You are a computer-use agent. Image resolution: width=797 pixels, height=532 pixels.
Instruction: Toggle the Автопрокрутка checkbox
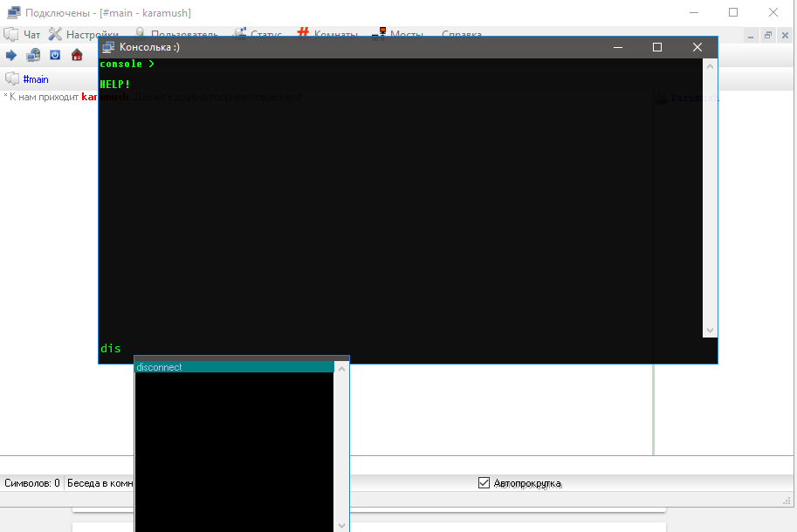tap(484, 483)
